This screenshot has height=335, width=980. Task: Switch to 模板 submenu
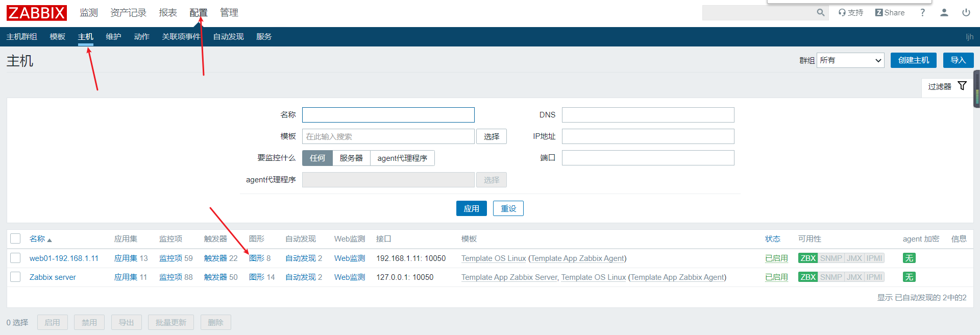click(x=57, y=37)
